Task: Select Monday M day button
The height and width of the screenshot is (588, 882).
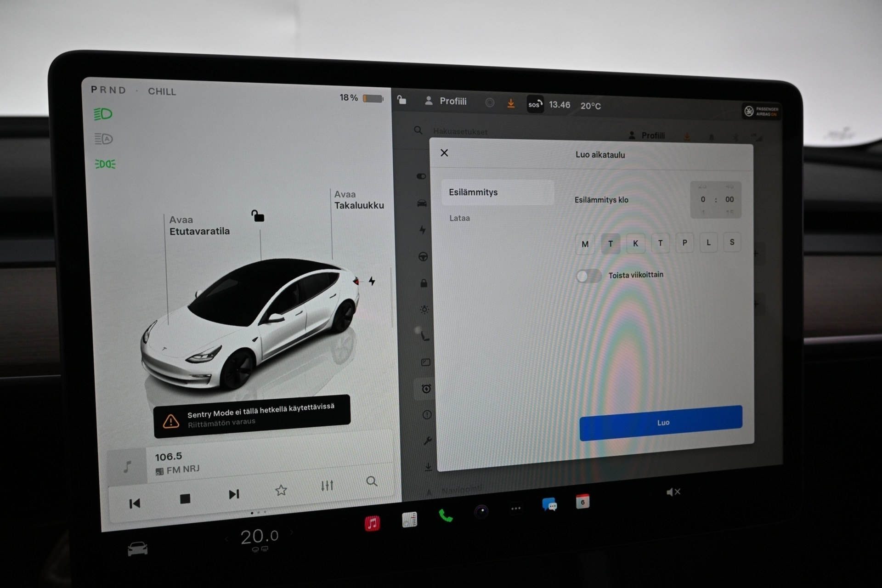Action: pos(585,244)
